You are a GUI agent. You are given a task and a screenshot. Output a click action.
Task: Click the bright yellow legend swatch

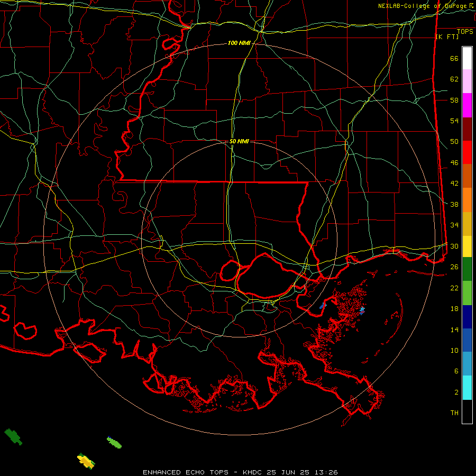(467, 246)
